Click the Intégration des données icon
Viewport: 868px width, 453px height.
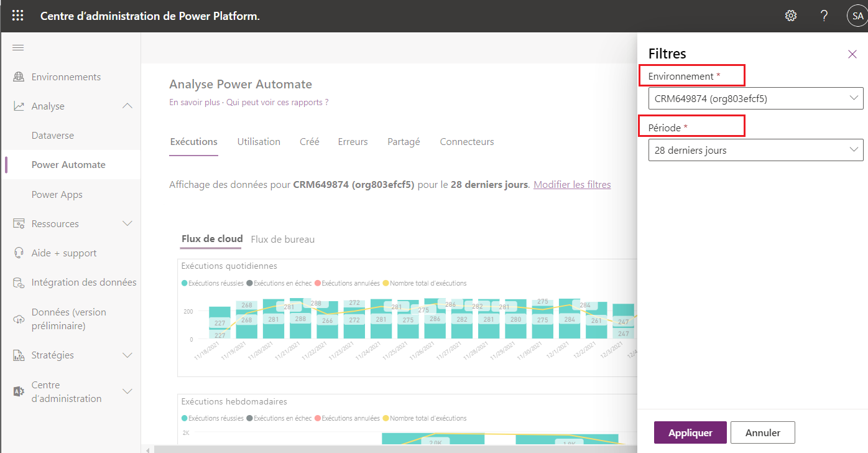(19, 283)
